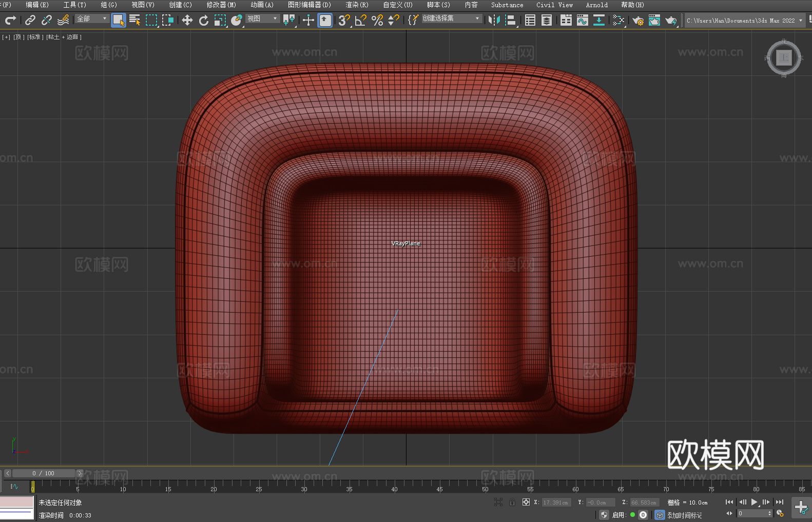The width and height of the screenshot is (812, 522).
Task: Select the Rotate tool
Action: pyautogui.click(x=204, y=20)
